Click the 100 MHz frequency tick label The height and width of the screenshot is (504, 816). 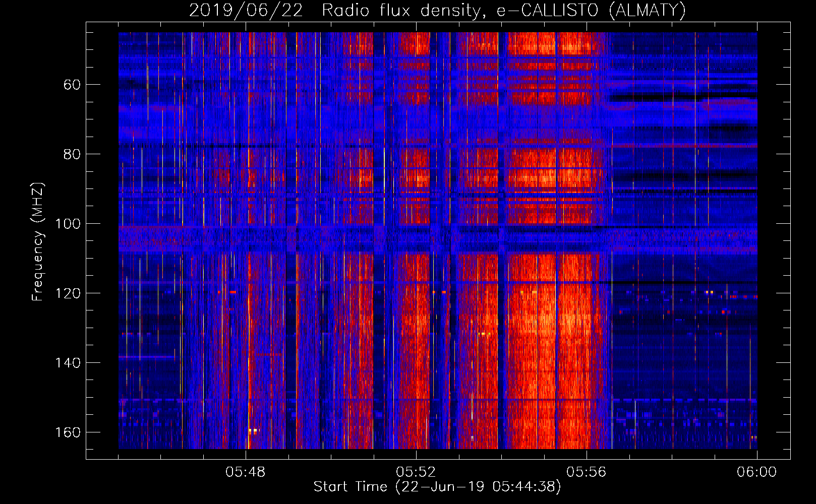click(68, 224)
